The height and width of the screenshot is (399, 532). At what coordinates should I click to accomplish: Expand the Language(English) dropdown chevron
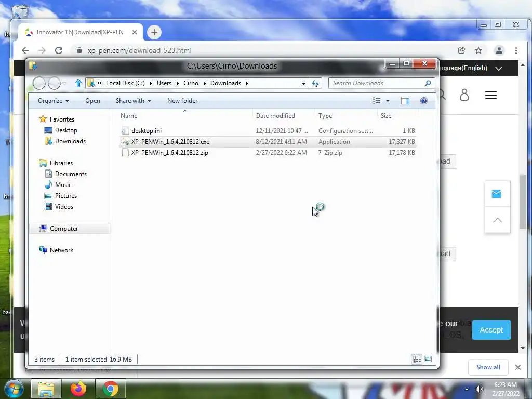[498, 68]
